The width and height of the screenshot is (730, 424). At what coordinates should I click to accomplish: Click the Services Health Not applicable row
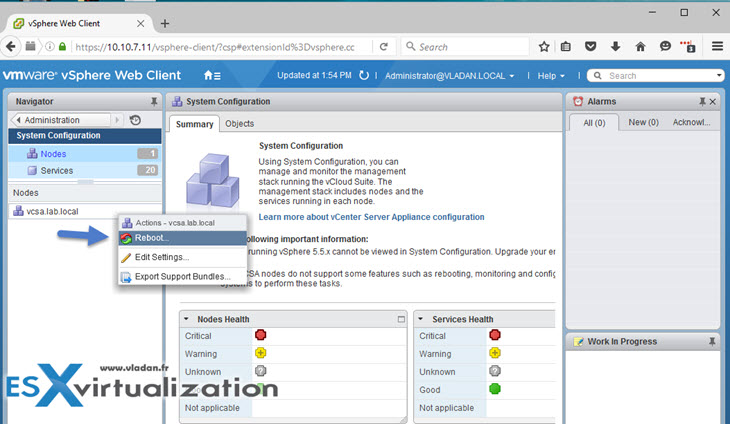point(485,408)
